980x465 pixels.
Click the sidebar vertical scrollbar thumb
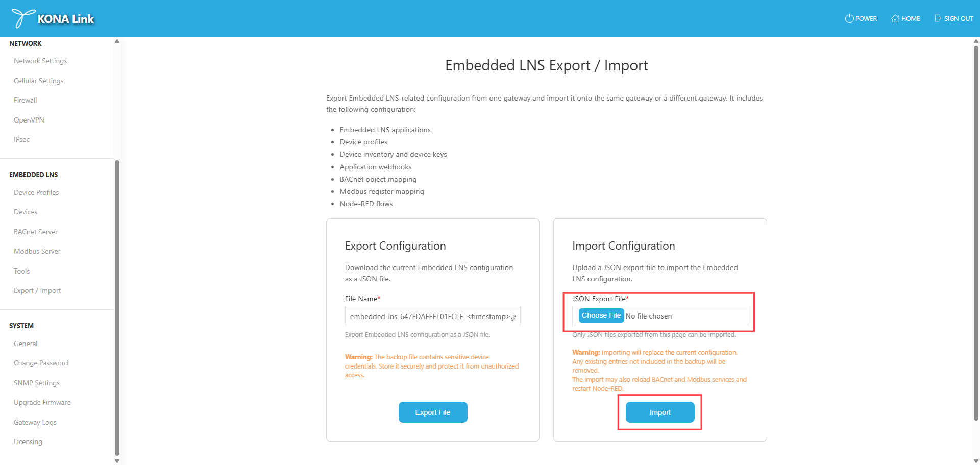[117, 308]
